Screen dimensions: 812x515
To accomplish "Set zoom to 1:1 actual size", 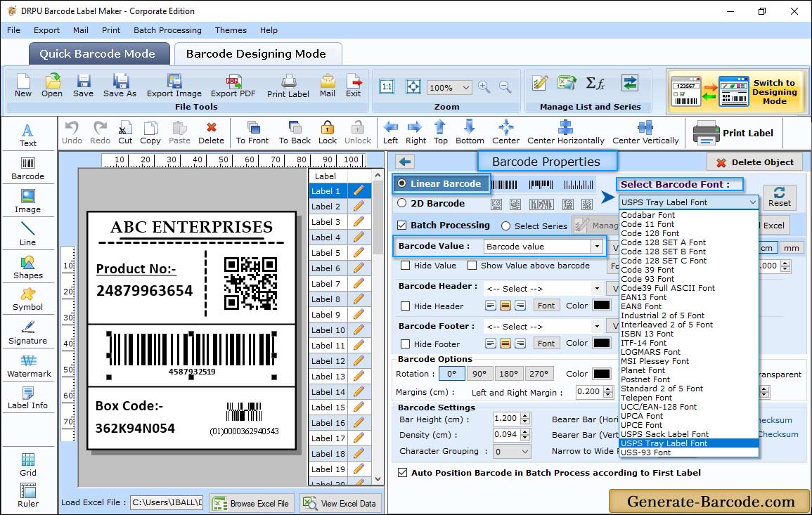I will click(x=387, y=87).
